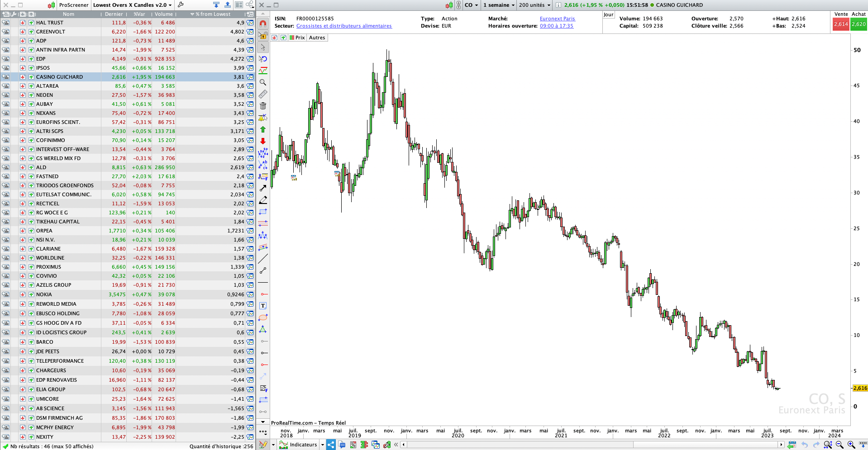The width and height of the screenshot is (868, 450).
Task: Open Grossistes et distributeurs alimentaires sector link
Action: [x=344, y=26]
